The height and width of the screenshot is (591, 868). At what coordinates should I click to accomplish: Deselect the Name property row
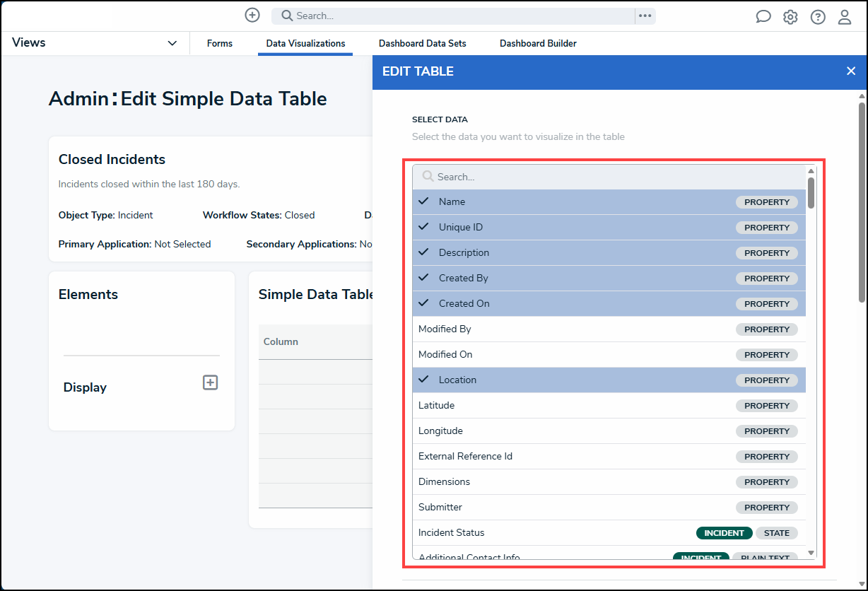[x=609, y=202]
